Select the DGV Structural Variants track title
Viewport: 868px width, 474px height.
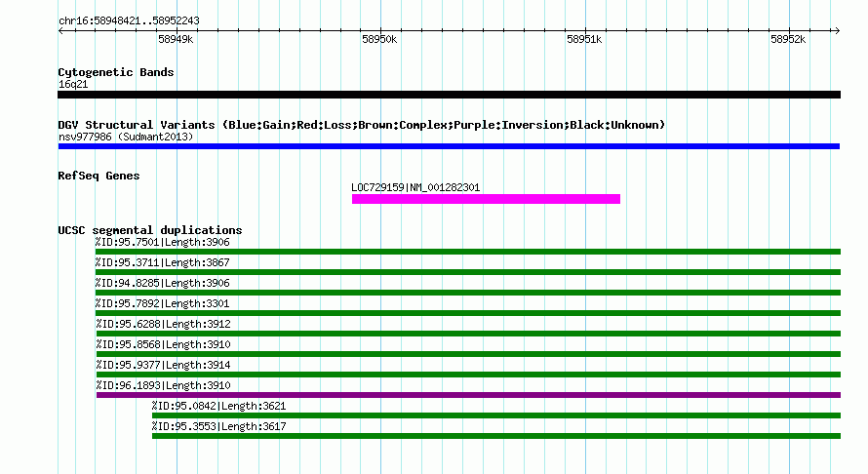[362, 125]
